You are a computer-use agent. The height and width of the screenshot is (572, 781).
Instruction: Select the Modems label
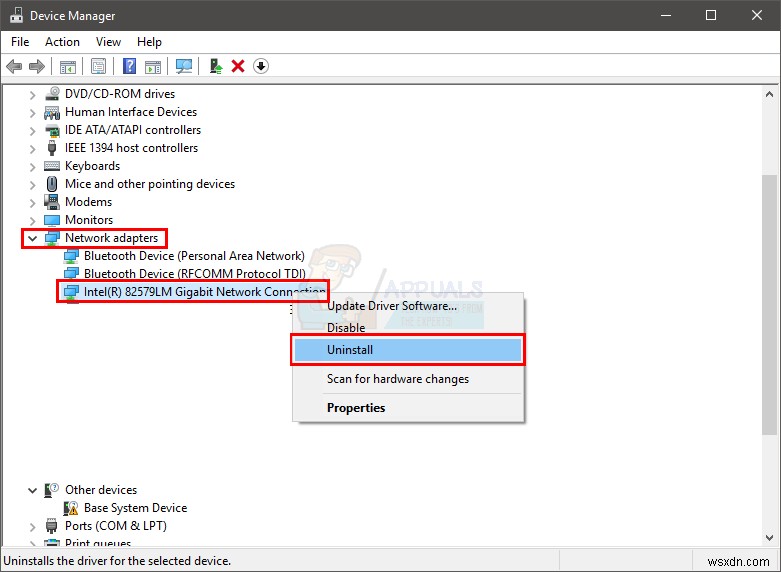pyautogui.click(x=89, y=202)
